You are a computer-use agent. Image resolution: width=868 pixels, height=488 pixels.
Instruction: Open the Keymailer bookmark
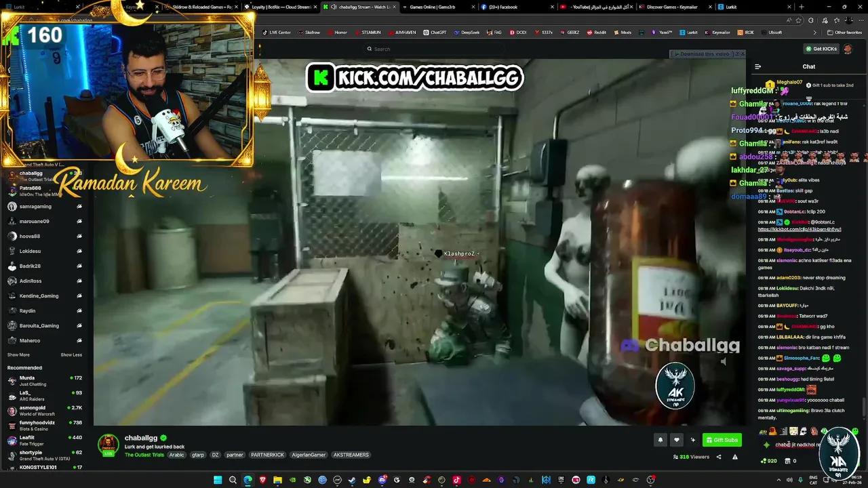coord(717,32)
